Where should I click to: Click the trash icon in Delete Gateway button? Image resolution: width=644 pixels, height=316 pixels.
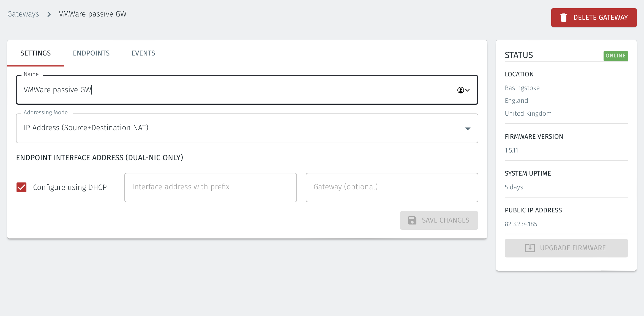(x=564, y=17)
